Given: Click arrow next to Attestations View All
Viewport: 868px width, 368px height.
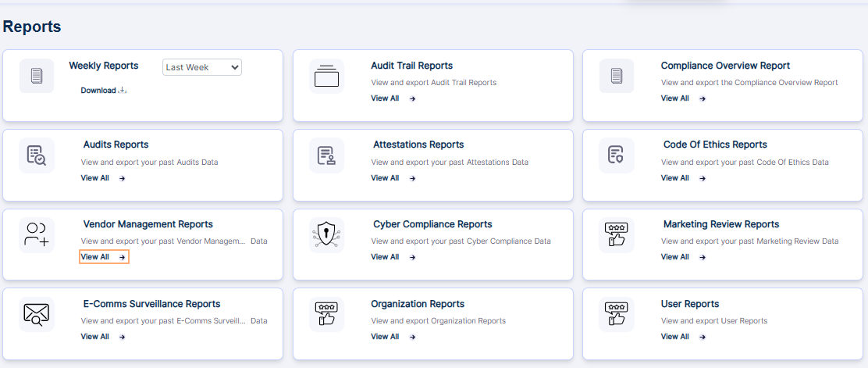Looking at the screenshot, I should click(412, 178).
